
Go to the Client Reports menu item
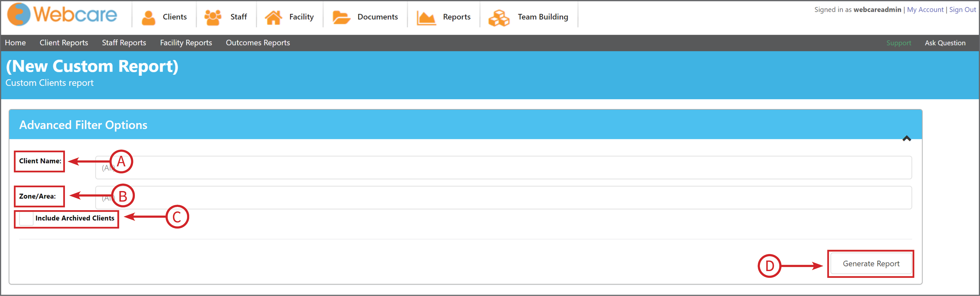[64, 43]
